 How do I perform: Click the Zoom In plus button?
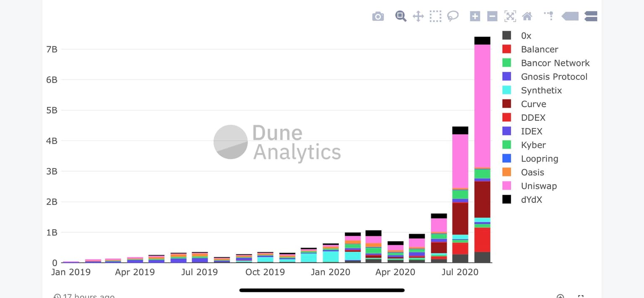(475, 16)
